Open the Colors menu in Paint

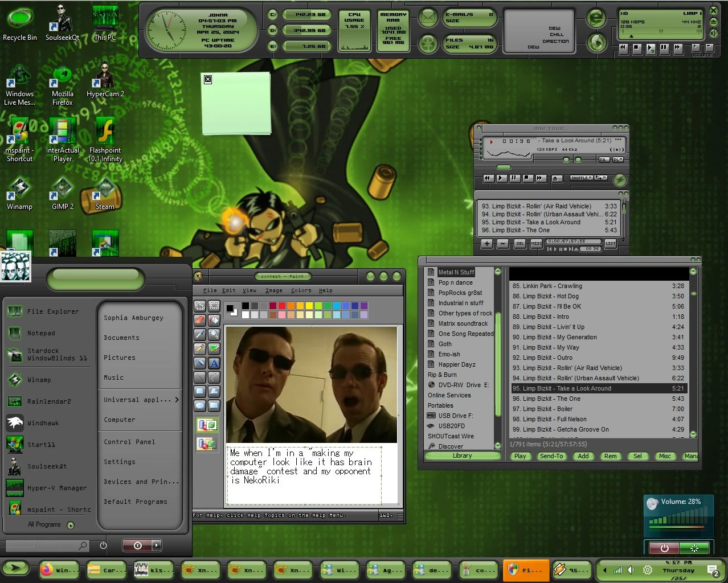[x=301, y=290]
